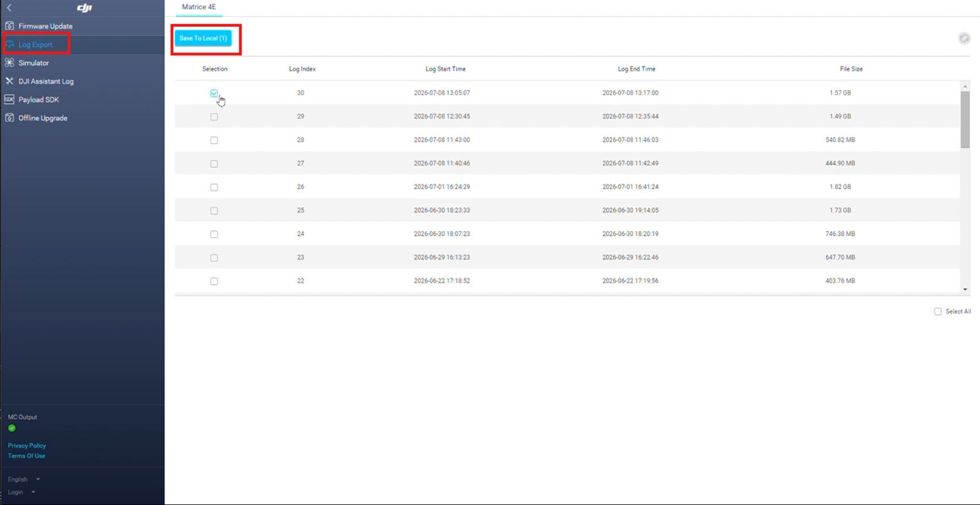Click the 540.82 MB file size

pos(840,140)
